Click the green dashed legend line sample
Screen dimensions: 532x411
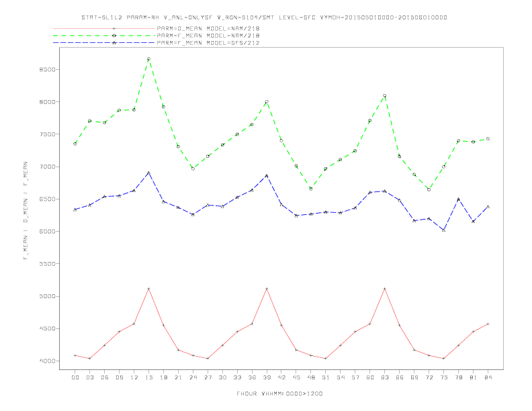[x=104, y=36]
